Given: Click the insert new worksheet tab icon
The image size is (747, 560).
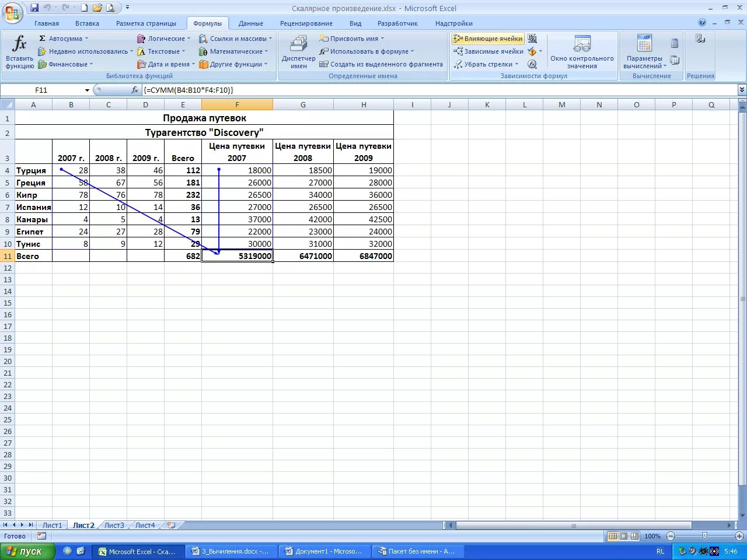Looking at the screenshot, I should [x=171, y=525].
